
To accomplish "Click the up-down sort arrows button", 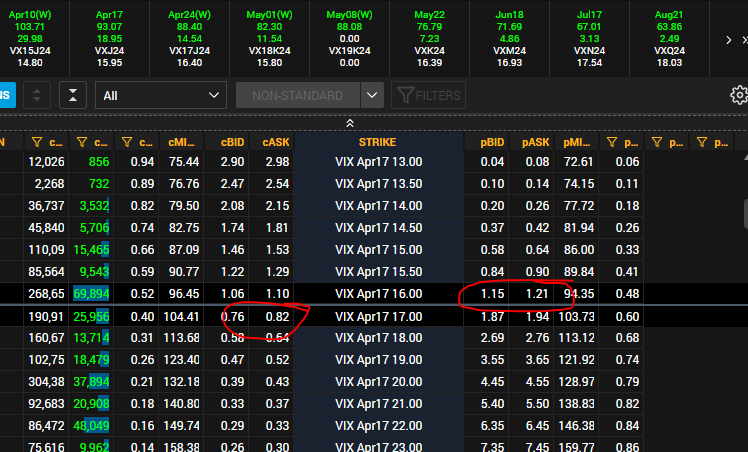I will [x=37, y=95].
